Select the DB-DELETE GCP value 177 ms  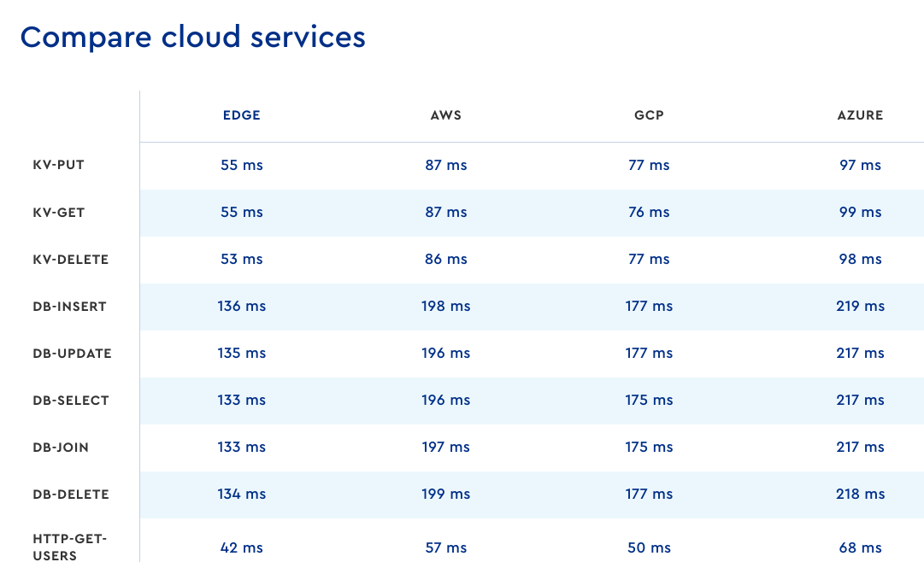(x=649, y=495)
